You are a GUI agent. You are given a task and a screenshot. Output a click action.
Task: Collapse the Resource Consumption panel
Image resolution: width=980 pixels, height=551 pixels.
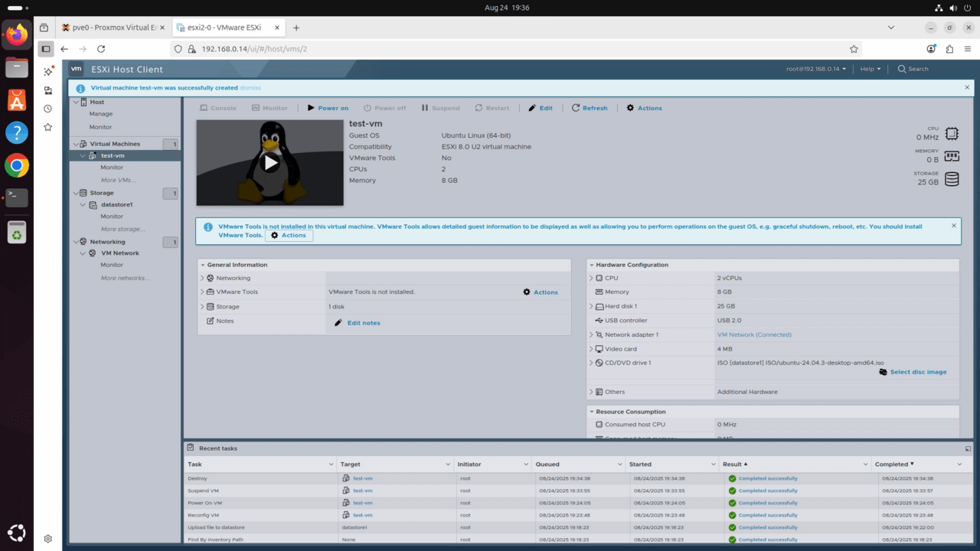[591, 412]
